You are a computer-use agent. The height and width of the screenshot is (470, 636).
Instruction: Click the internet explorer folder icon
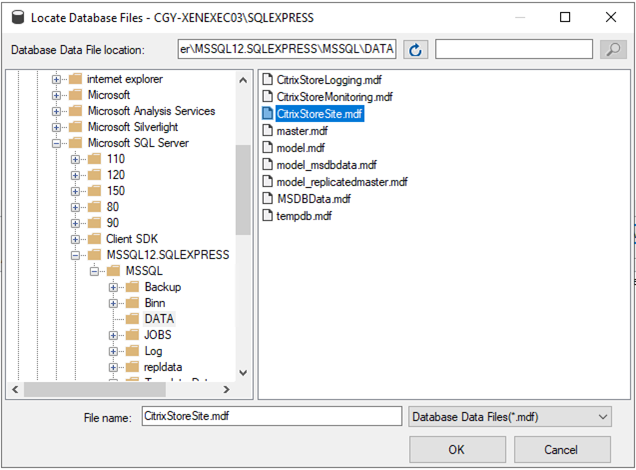75,79
